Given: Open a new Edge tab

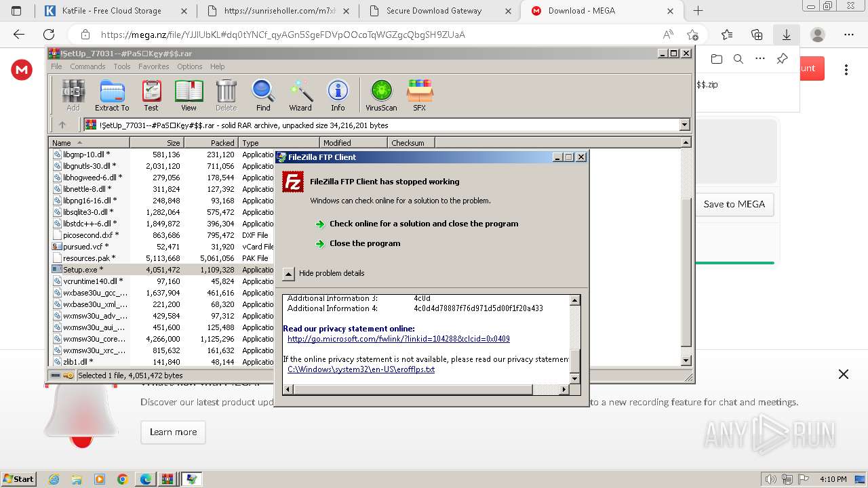Looking at the screenshot, I should coord(698,11).
